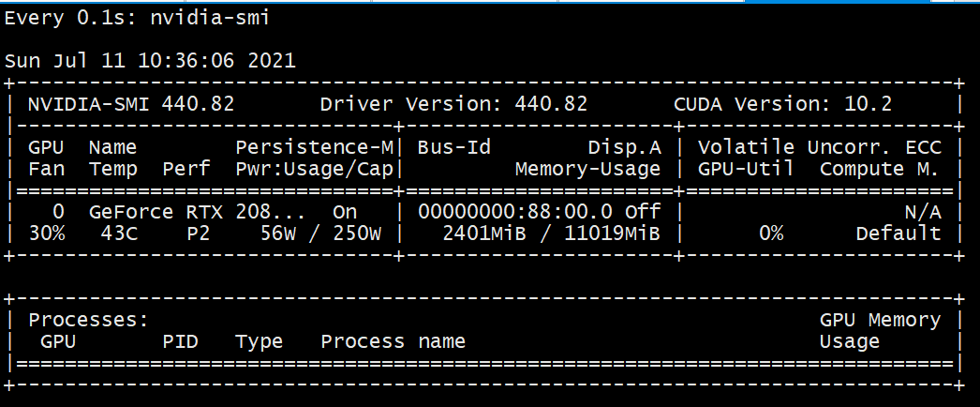Click the NVIDIA-SMI 440.82 label
The height and width of the screenshot is (407, 980).
(x=131, y=104)
